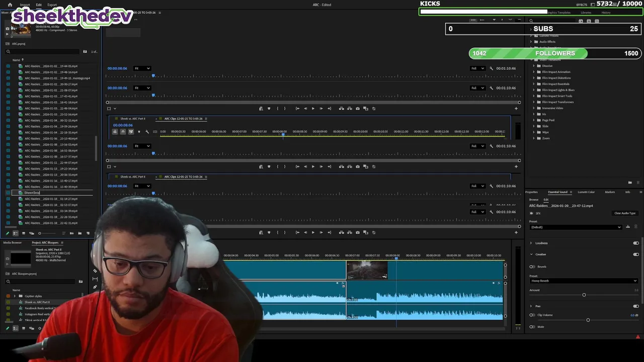Click playhead marker in ARC Clips timeline ruler
The height and width of the screenshot is (362, 644).
click(x=283, y=134)
